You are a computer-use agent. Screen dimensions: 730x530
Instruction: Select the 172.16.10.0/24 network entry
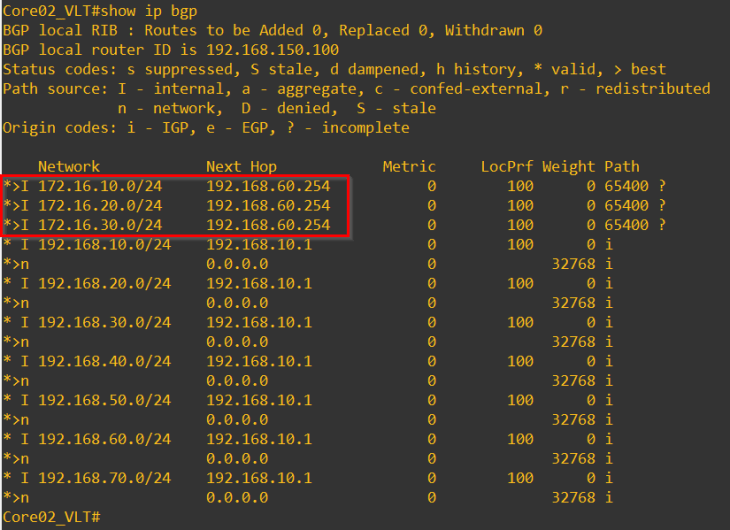click(x=100, y=187)
